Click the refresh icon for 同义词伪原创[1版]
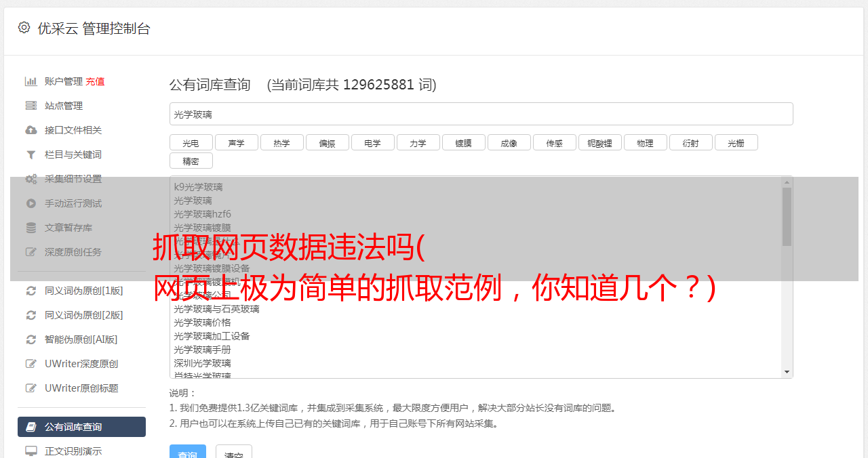Image resolution: width=868 pixels, height=458 pixels. tap(31, 291)
